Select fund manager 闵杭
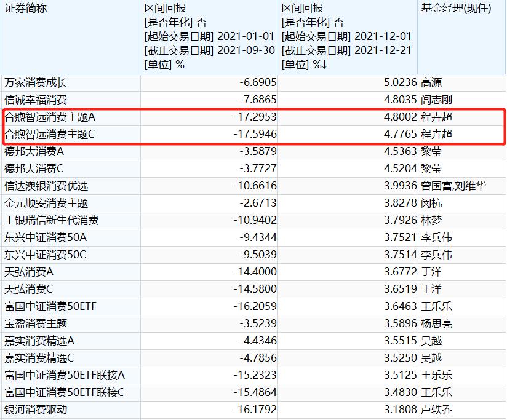This screenshot has width=507, height=420. (431, 203)
